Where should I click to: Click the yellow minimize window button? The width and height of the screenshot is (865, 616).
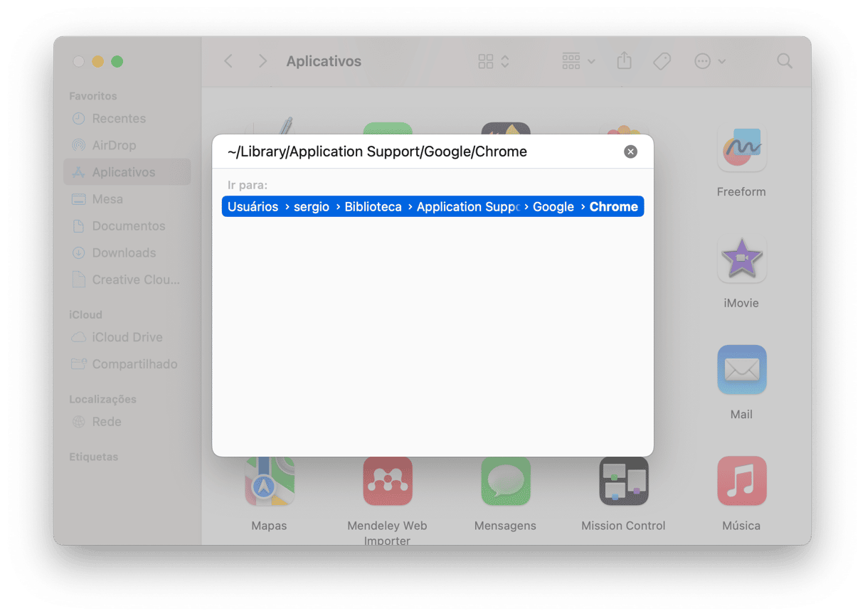pyautogui.click(x=97, y=61)
